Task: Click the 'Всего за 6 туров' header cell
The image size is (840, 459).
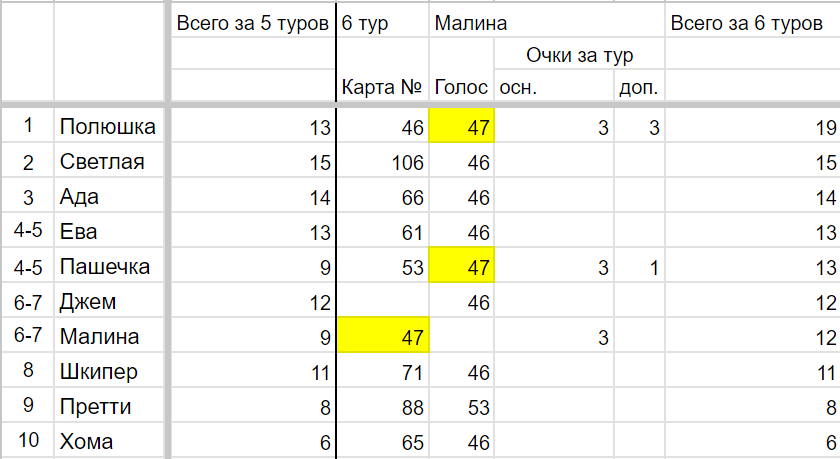Action: (752, 21)
